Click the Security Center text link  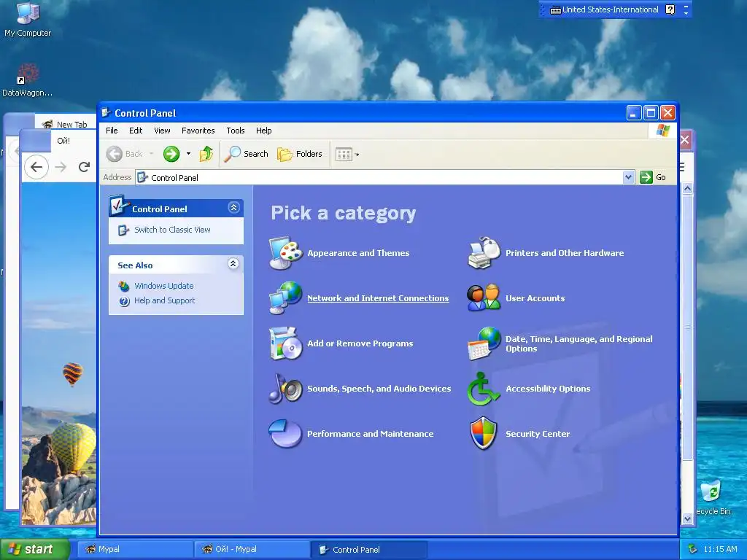tap(538, 434)
